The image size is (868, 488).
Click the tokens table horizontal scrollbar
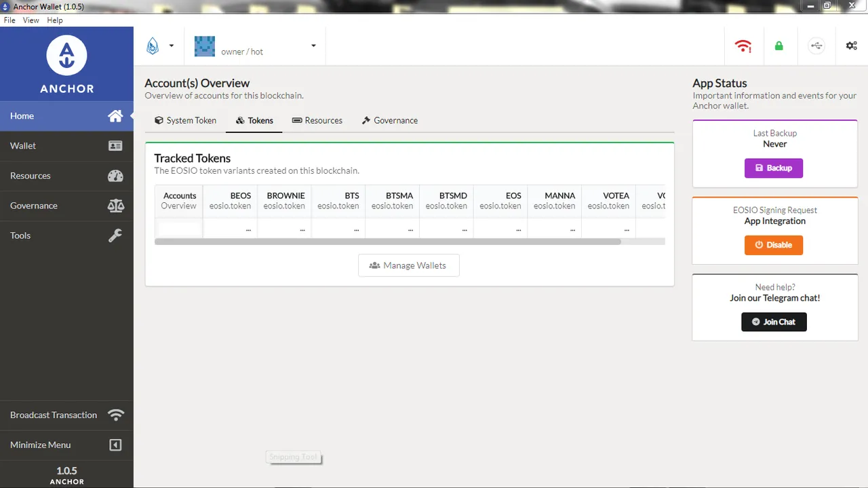pos(388,241)
